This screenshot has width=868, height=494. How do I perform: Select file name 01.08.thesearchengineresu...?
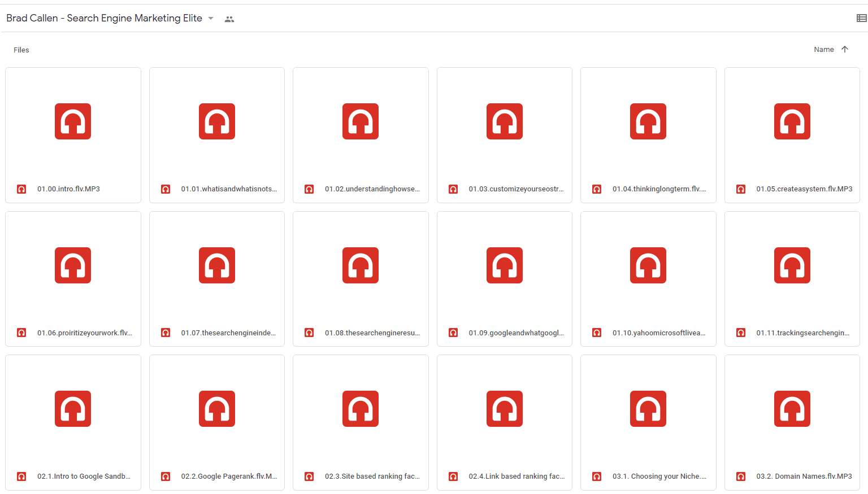pyautogui.click(x=372, y=333)
